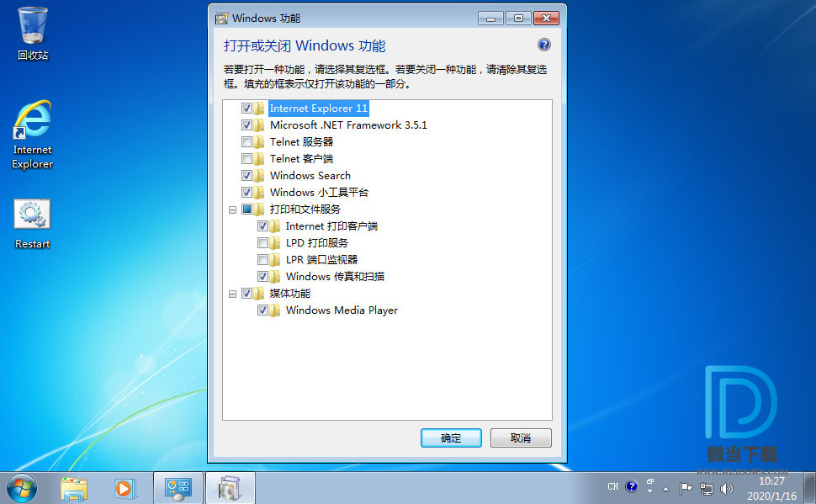The width and height of the screenshot is (816, 504).
Task: Click the folder icon next to Internet Explorer 11
Action: [x=259, y=109]
